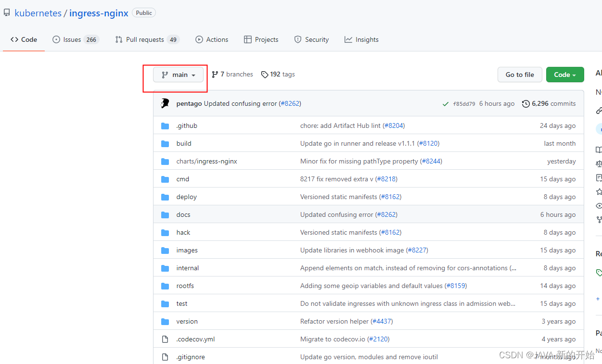Viewport: 602px width, 364px height.
Task: Open the Security tab
Action: (x=311, y=39)
